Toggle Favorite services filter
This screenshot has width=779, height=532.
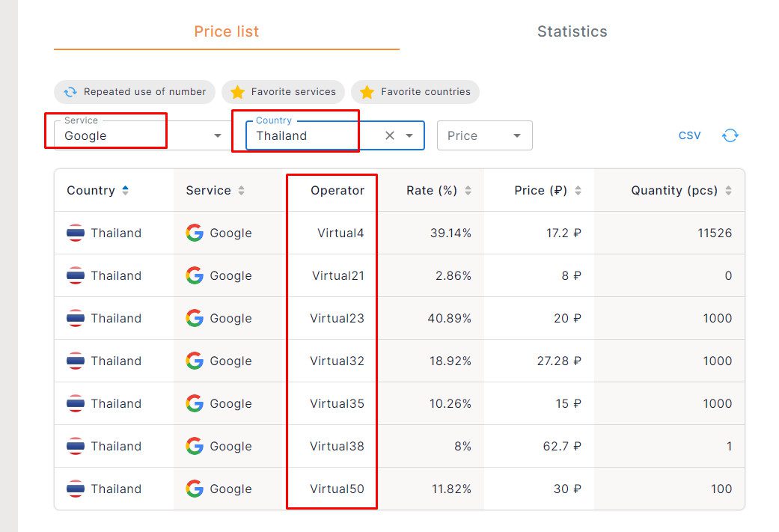pyautogui.click(x=283, y=92)
